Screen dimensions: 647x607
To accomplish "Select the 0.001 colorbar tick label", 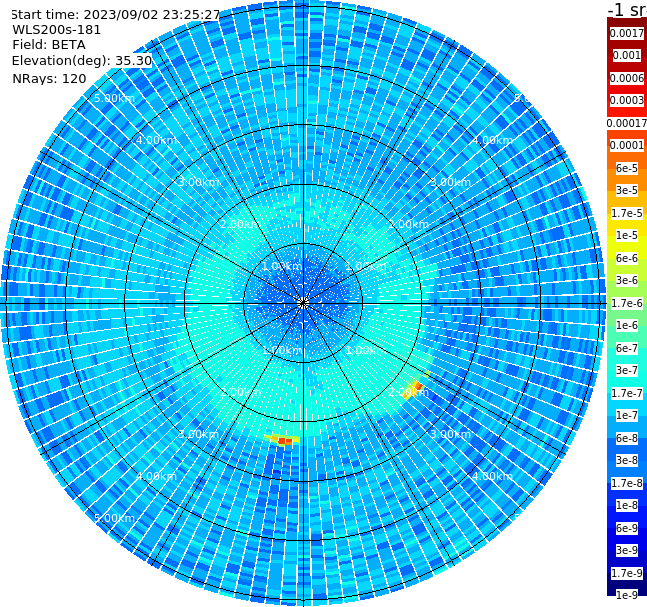I will (x=626, y=55).
